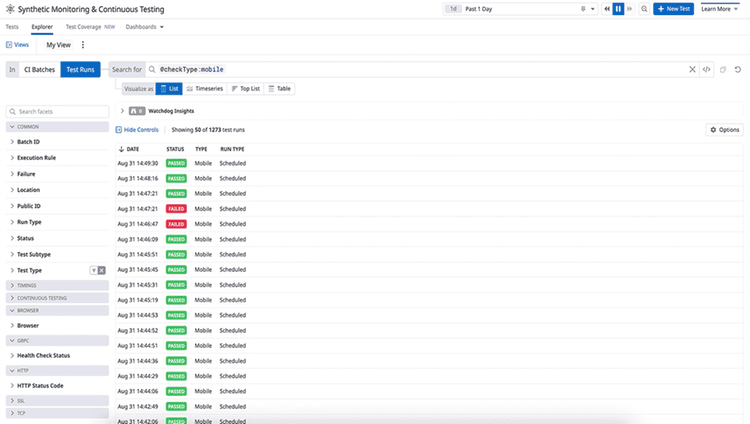Open the test run at Aug 31 14:49:30
The image size is (750, 424).
click(x=429, y=163)
